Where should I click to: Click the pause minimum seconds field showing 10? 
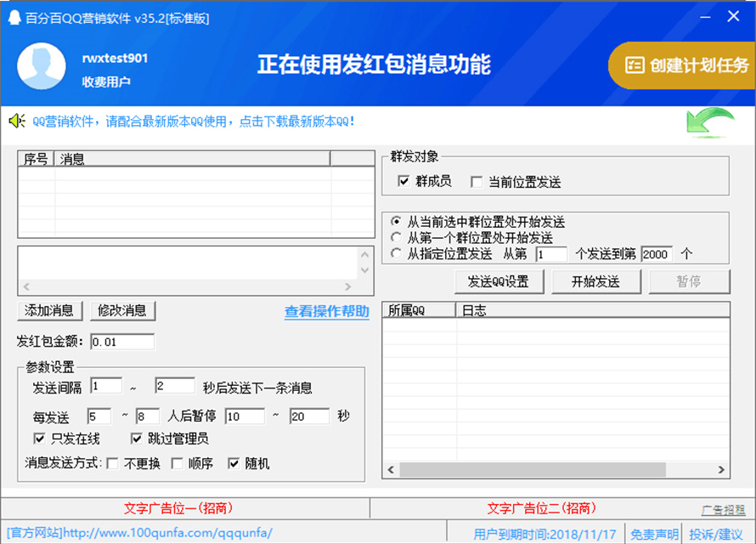(245, 416)
